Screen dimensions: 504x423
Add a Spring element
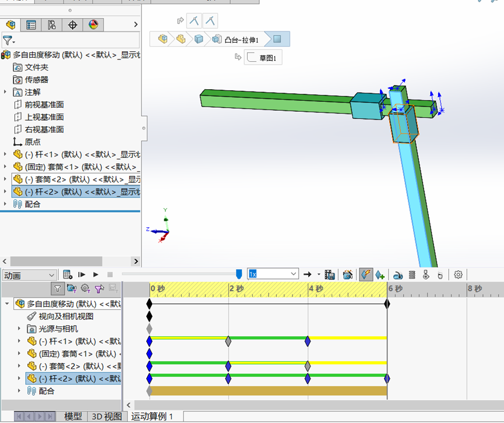point(412,274)
